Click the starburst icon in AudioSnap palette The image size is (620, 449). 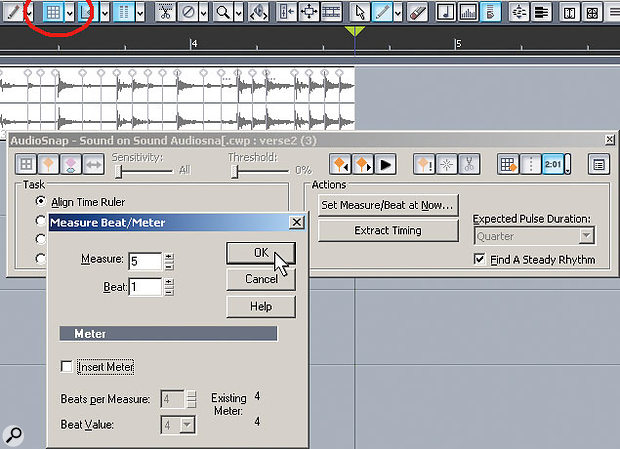(447, 164)
